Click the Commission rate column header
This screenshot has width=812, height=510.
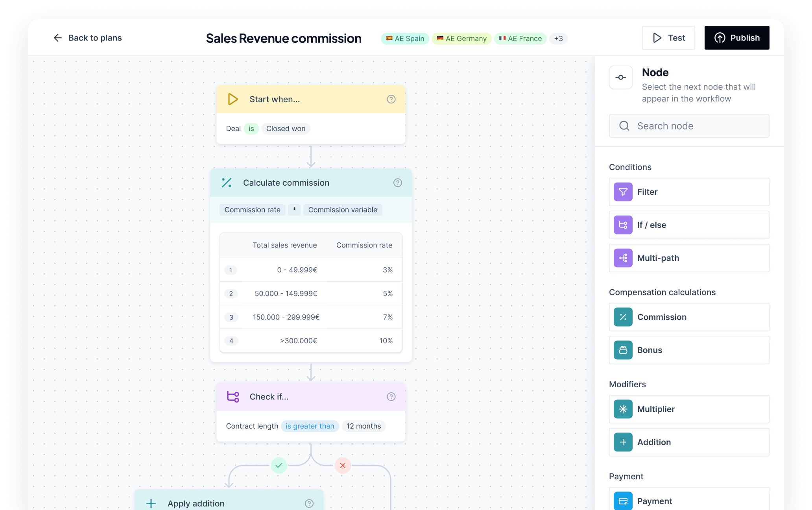[x=364, y=245]
